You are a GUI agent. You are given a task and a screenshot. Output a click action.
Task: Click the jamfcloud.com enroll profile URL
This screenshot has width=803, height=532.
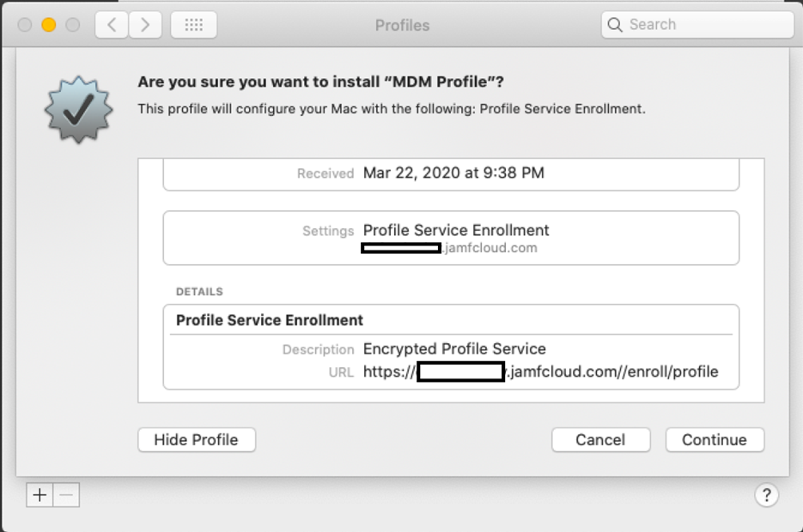[541, 372]
